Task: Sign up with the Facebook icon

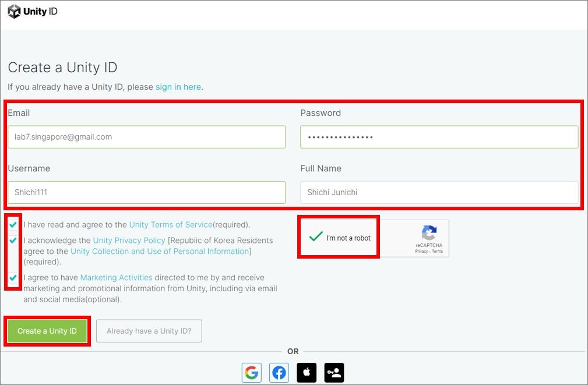Action: point(279,373)
